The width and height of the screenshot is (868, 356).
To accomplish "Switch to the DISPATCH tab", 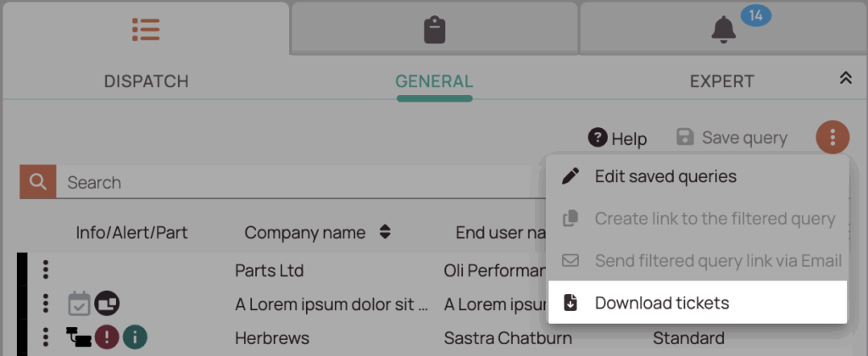I will click(x=146, y=81).
